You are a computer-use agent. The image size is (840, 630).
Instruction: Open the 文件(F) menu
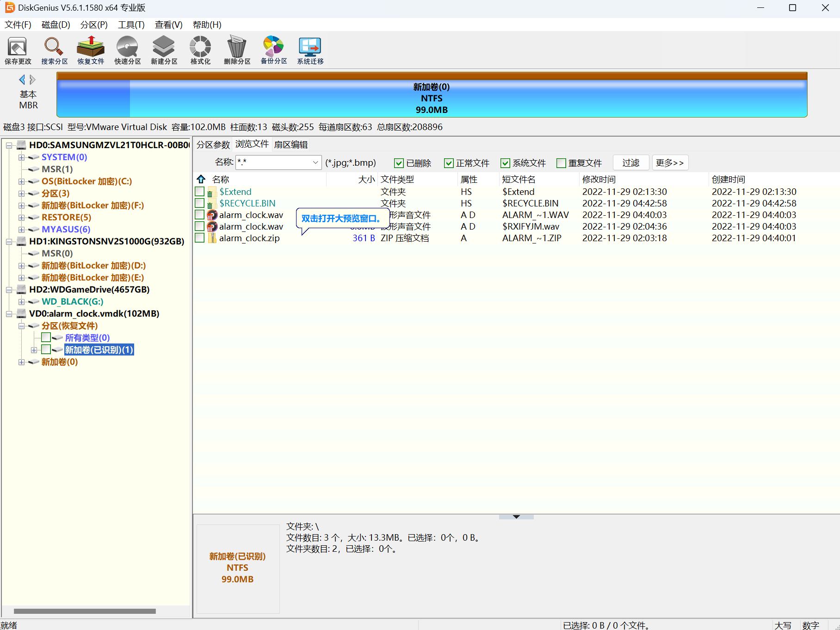click(x=18, y=25)
